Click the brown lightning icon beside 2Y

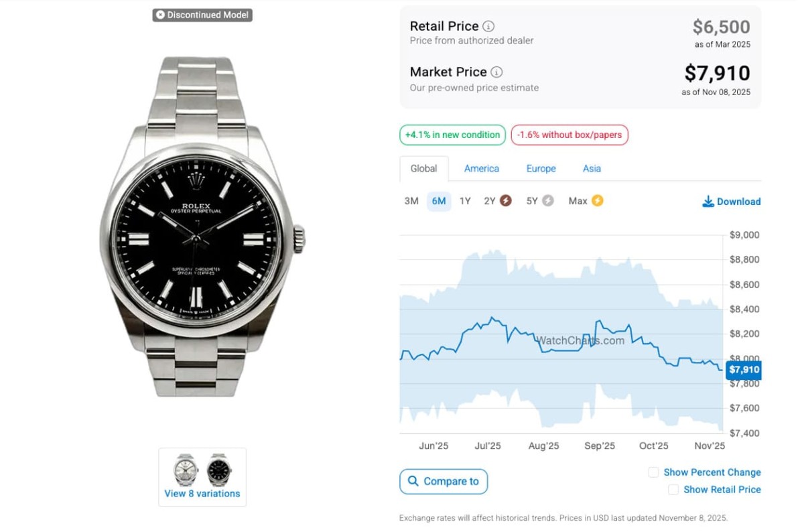pyautogui.click(x=506, y=201)
